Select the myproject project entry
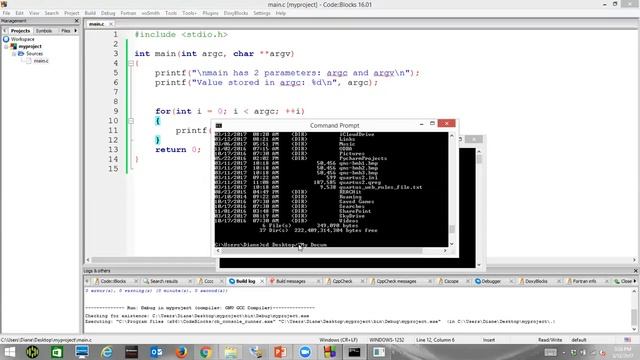 30,47
